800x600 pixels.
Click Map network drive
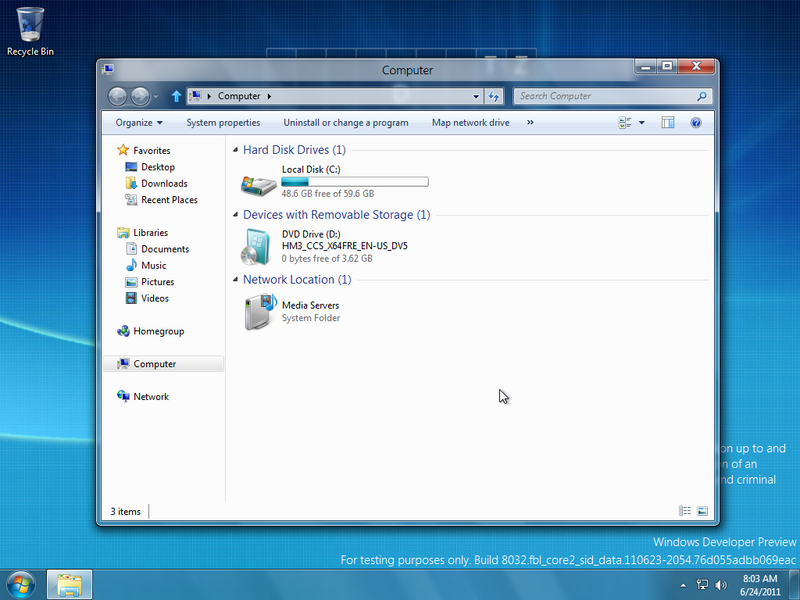coord(470,123)
